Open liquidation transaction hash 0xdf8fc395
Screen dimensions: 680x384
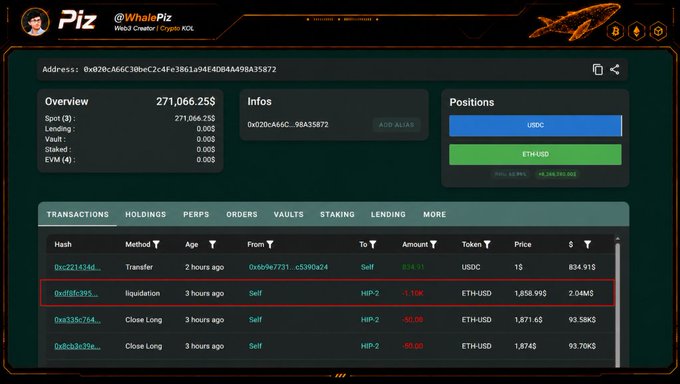tap(76, 293)
